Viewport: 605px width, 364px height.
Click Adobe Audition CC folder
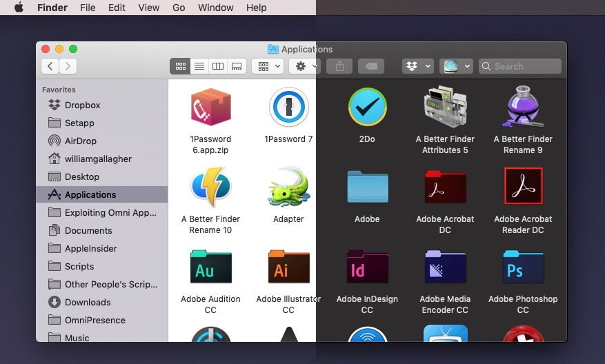coord(210,267)
